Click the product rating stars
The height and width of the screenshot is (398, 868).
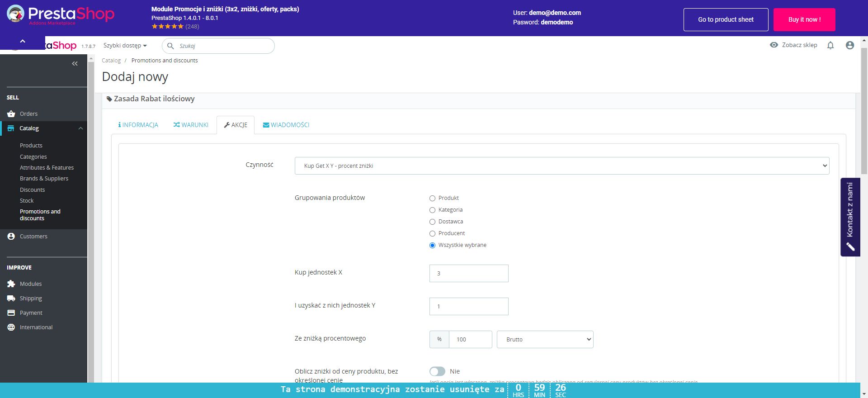pyautogui.click(x=167, y=27)
